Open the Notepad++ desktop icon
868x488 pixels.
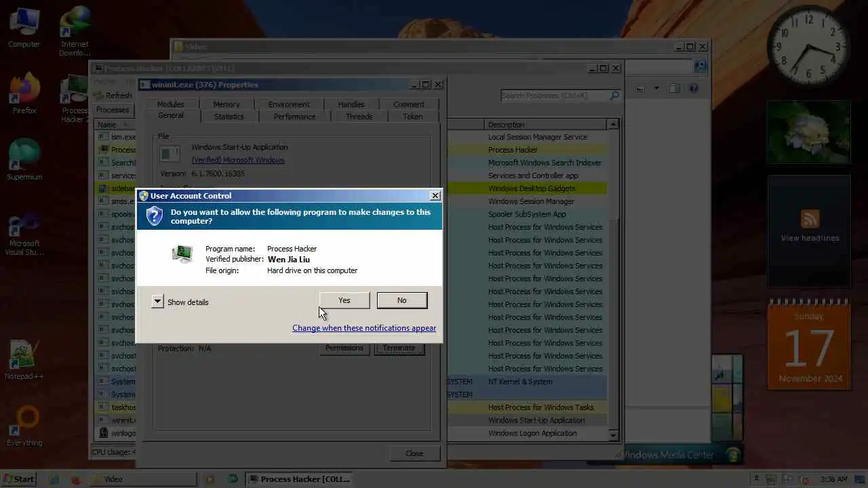point(24,359)
